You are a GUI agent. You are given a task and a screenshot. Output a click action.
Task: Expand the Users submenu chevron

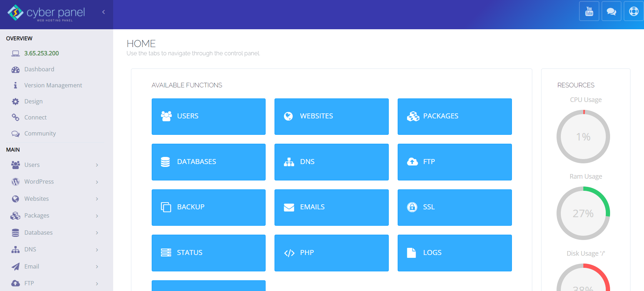[97, 165]
